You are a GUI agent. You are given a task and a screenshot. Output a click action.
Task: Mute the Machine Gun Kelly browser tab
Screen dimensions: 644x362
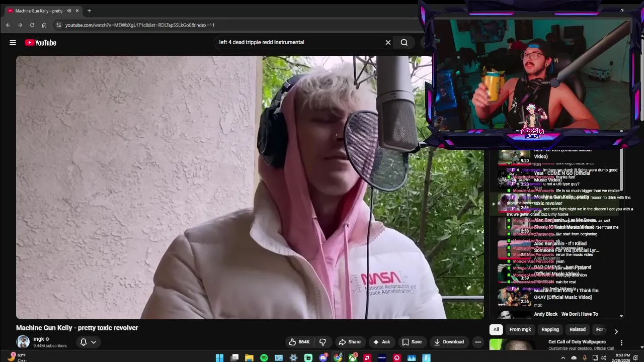[69, 11]
